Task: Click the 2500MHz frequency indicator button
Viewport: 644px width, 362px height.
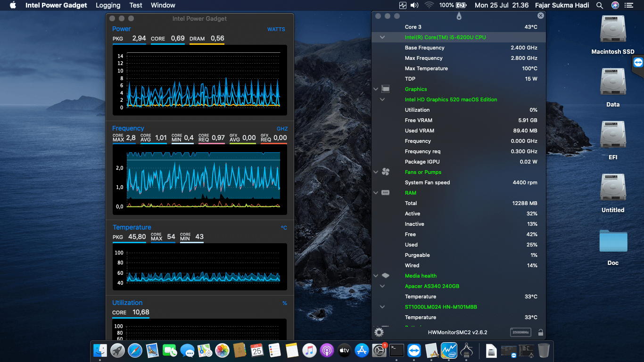Action: pyautogui.click(x=520, y=332)
